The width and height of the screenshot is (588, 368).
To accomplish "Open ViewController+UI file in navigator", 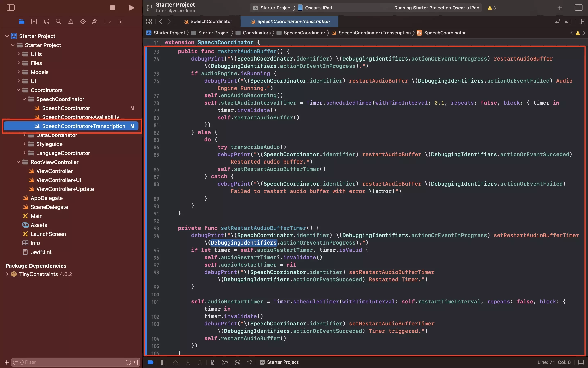I will [59, 180].
